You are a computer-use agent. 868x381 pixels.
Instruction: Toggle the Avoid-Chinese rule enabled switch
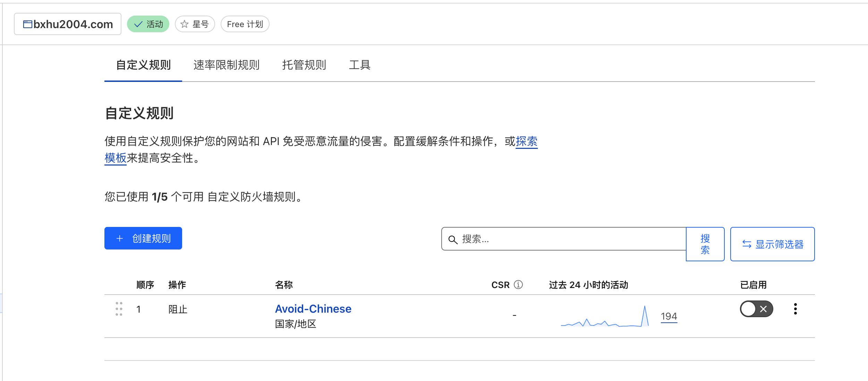click(x=756, y=309)
